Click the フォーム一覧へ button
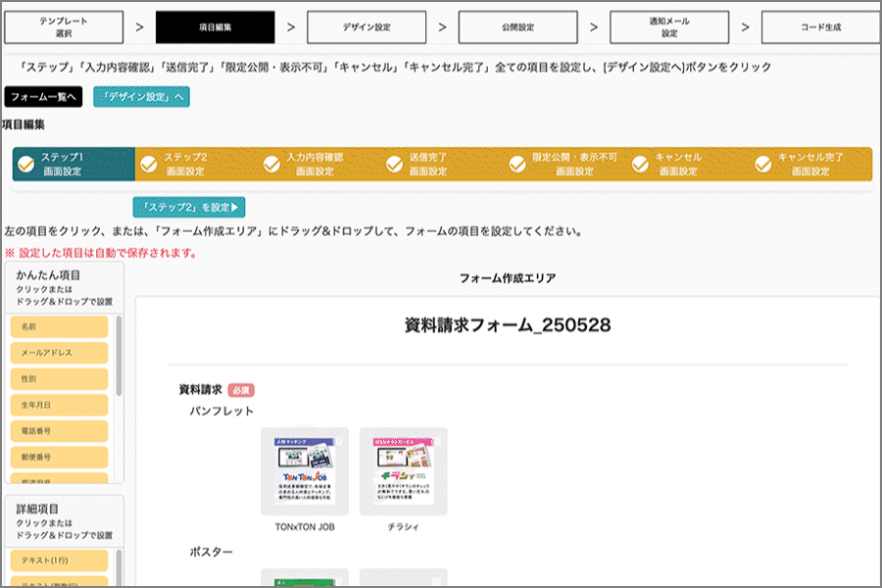Viewport: 882px width, 588px height. 44,97
